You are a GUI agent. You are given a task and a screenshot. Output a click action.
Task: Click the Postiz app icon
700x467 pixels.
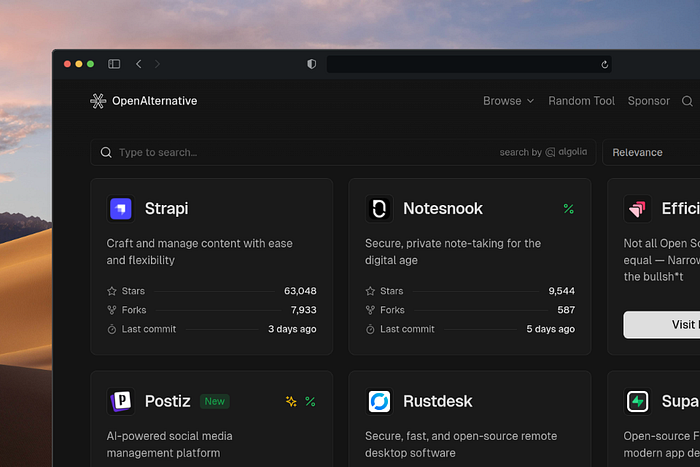click(121, 401)
